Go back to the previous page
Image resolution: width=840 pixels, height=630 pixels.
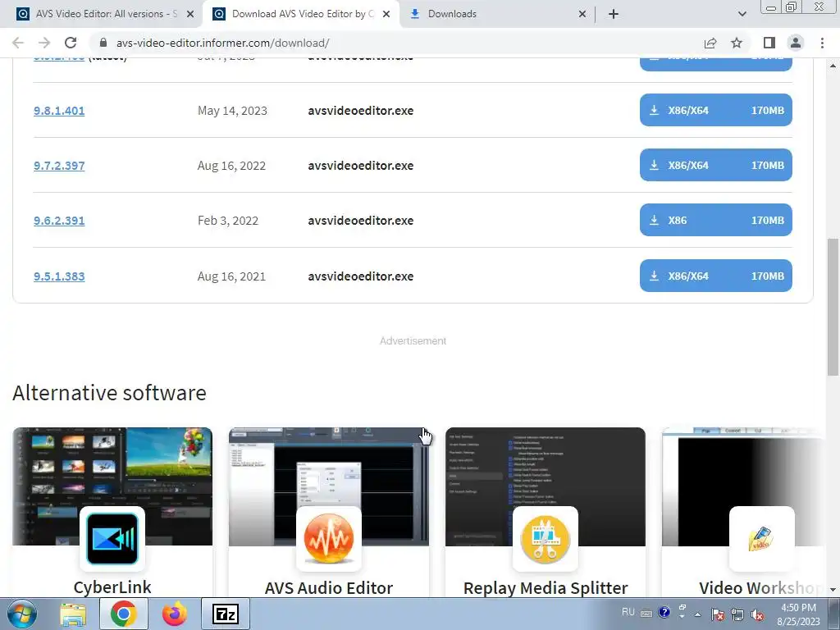pos(18,43)
